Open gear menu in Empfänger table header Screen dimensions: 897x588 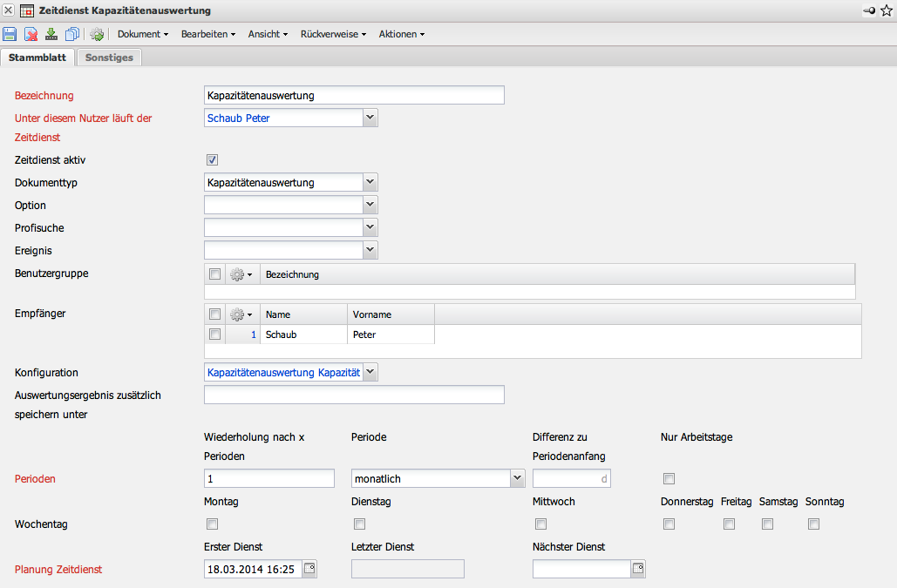point(241,314)
